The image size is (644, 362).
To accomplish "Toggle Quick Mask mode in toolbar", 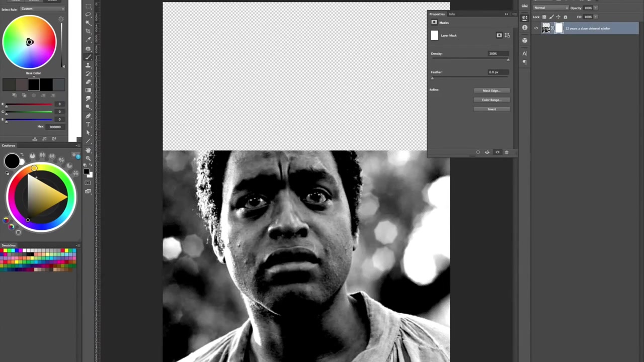I will pyautogui.click(x=88, y=183).
